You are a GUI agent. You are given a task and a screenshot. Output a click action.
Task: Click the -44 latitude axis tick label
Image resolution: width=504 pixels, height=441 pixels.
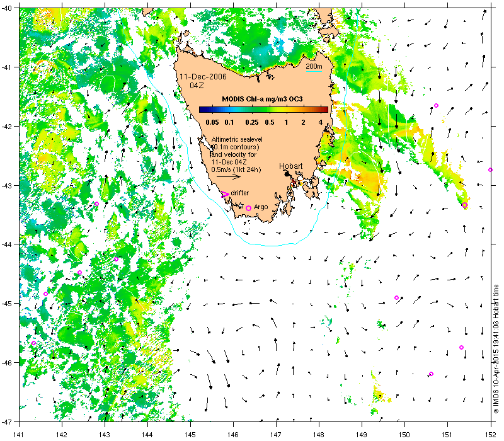(6, 244)
